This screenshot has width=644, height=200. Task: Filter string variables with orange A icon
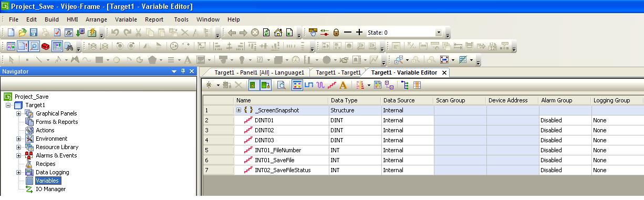[343, 85]
